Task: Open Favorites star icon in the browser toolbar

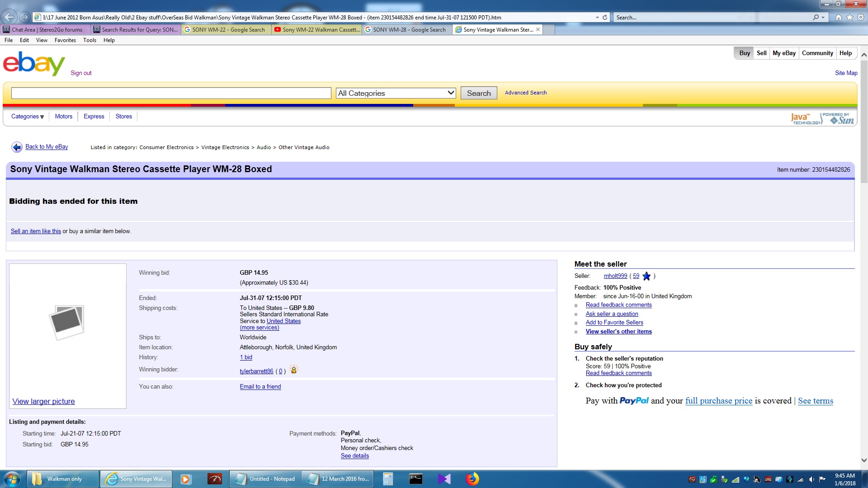Action: point(849,18)
